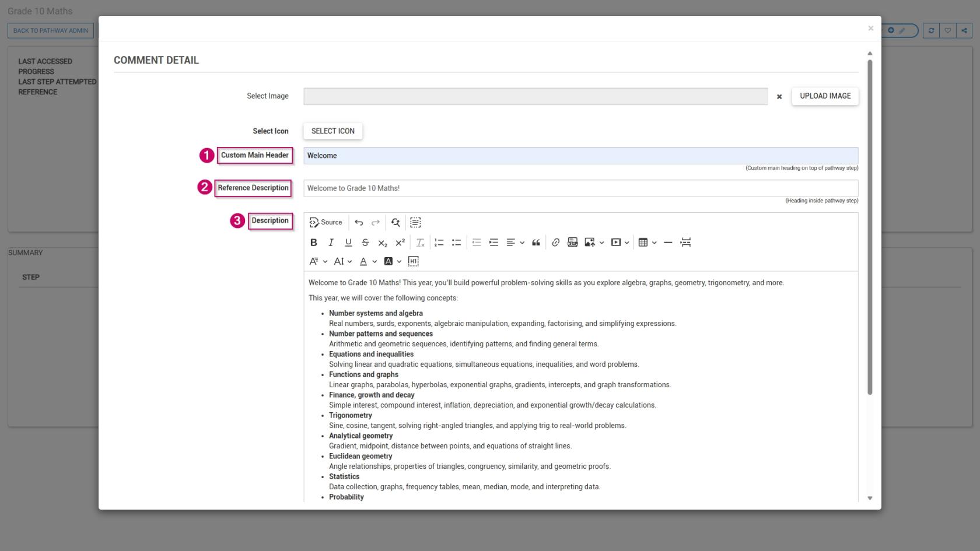Toggle Source view in the editor
Image resolution: width=980 pixels, height=551 pixels.
point(325,222)
